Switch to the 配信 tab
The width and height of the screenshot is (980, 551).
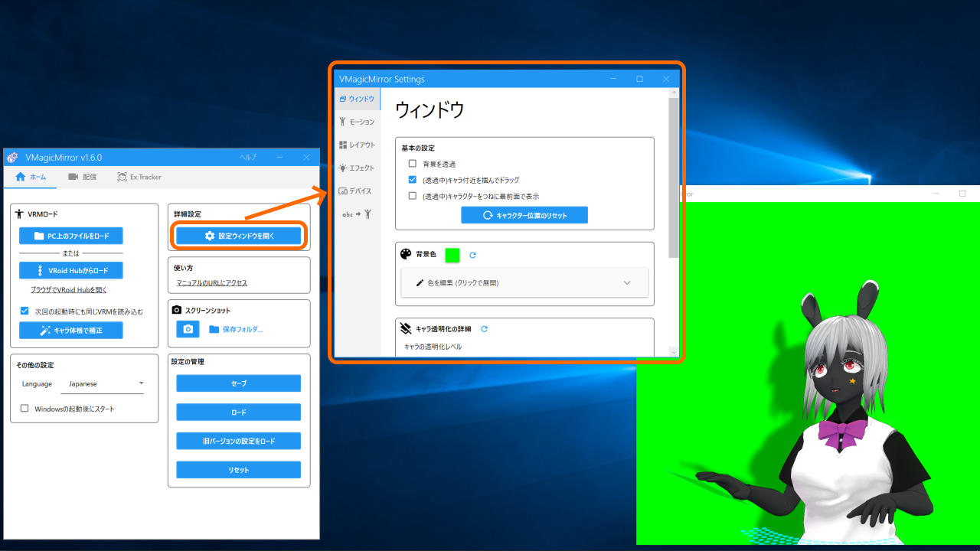click(82, 177)
